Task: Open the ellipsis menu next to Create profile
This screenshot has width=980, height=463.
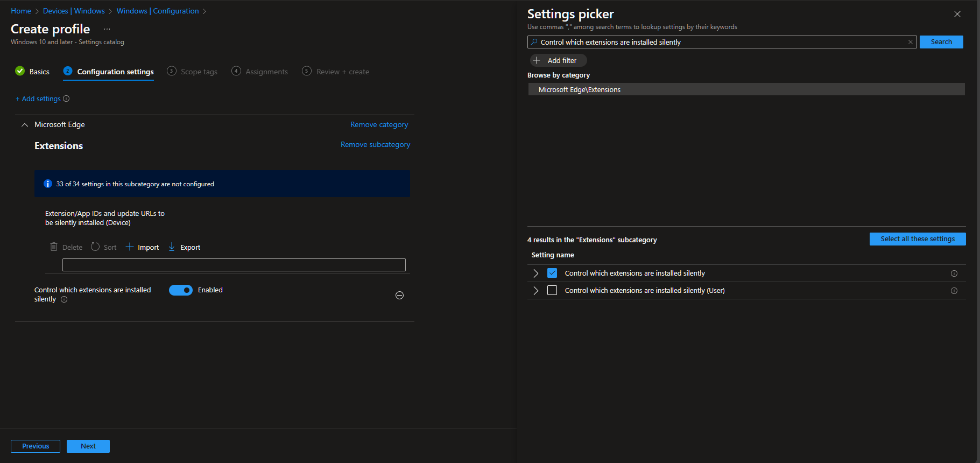Action: 107,29
